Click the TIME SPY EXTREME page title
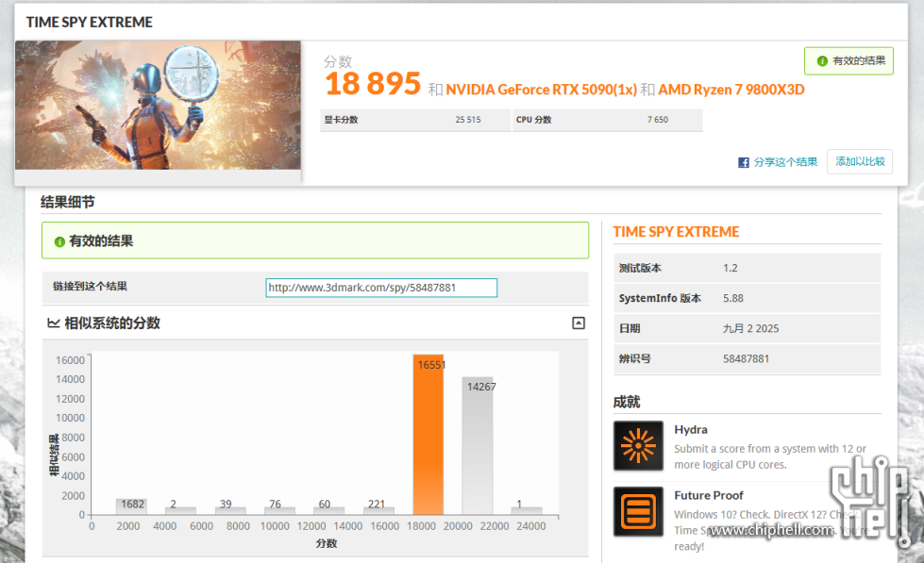 pyautogui.click(x=89, y=23)
